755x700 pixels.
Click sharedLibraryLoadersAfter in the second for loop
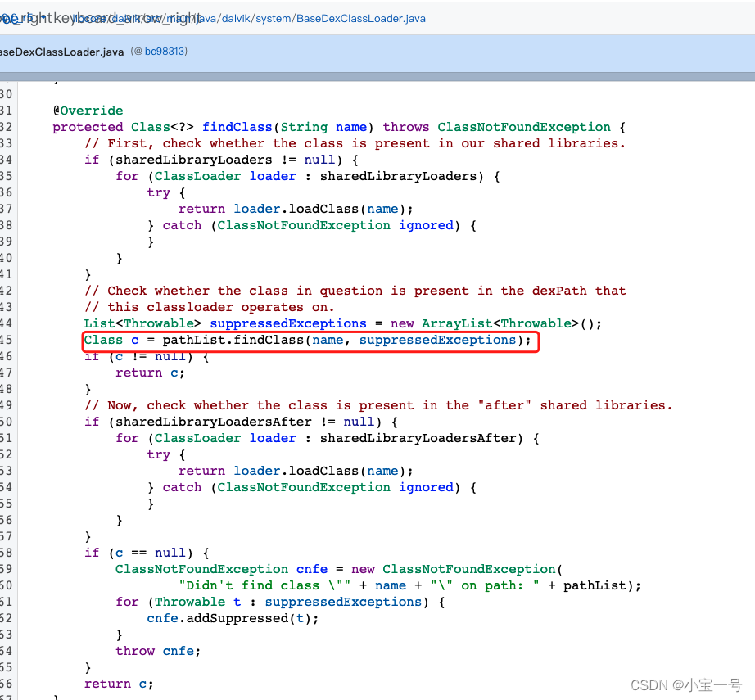pyautogui.click(x=418, y=438)
